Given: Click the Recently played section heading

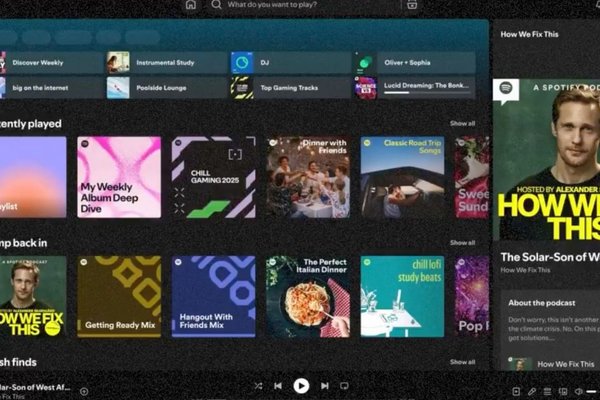Looking at the screenshot, I should (31, 124).
